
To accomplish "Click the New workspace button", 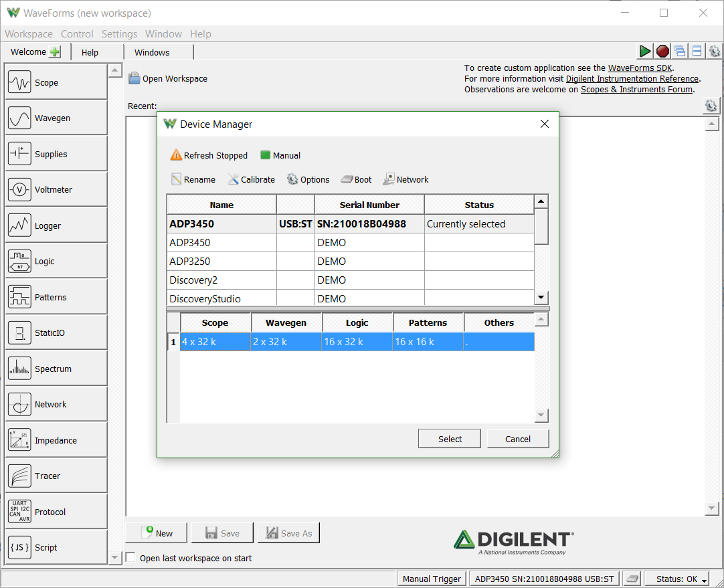I will pos(157,533).
